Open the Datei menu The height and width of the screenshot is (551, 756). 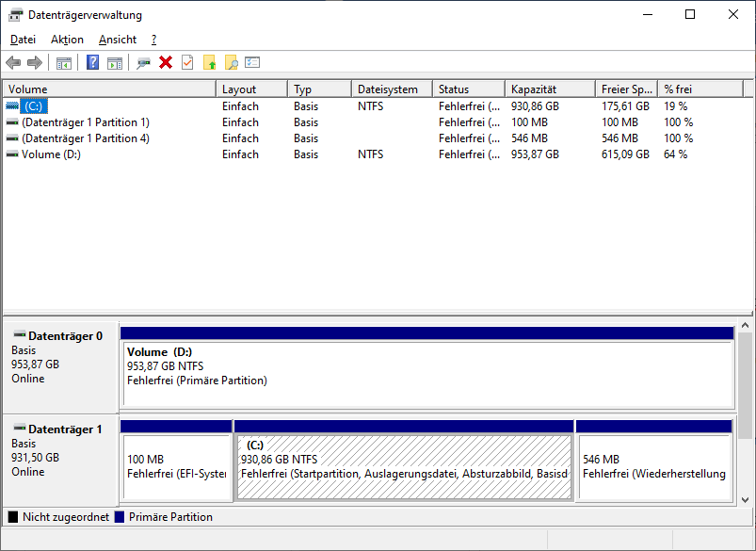click(x=24, y=40)
